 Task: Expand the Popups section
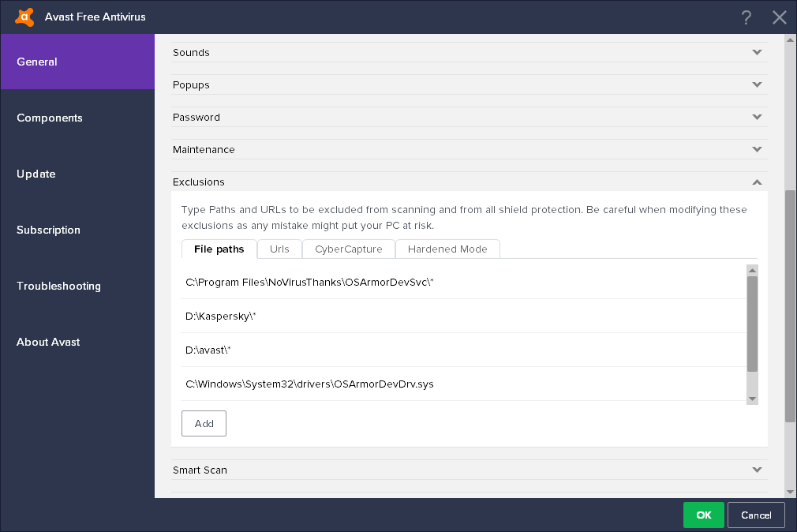[x=757, y=85]
